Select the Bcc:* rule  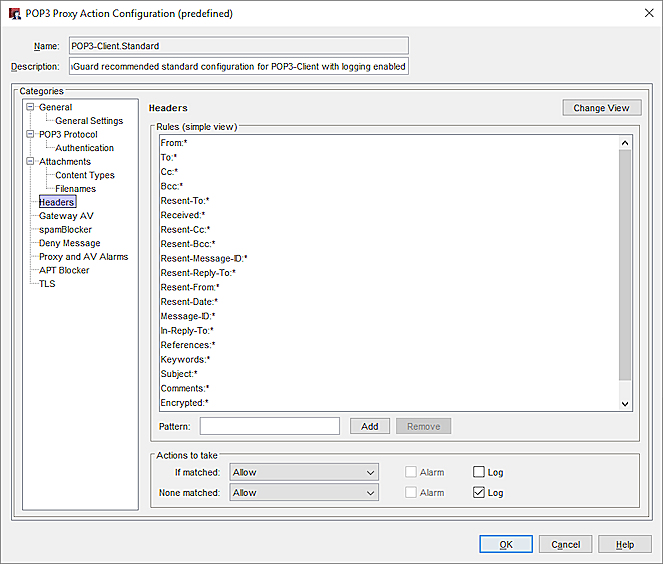(389, 186)
